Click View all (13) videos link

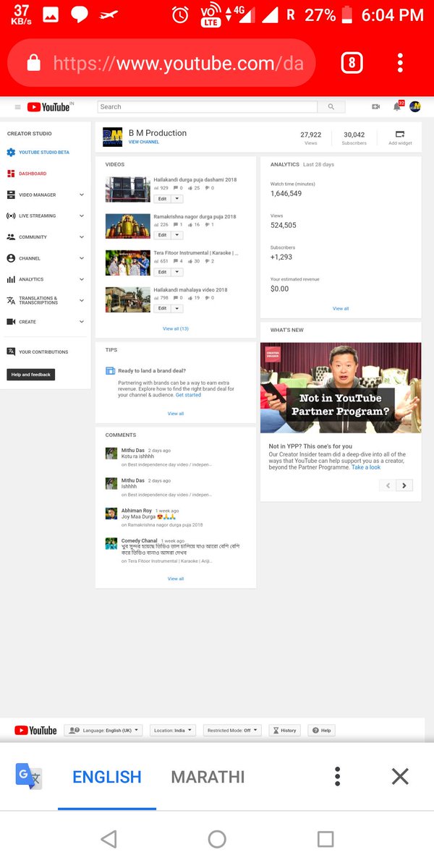[x=176, y=328]
